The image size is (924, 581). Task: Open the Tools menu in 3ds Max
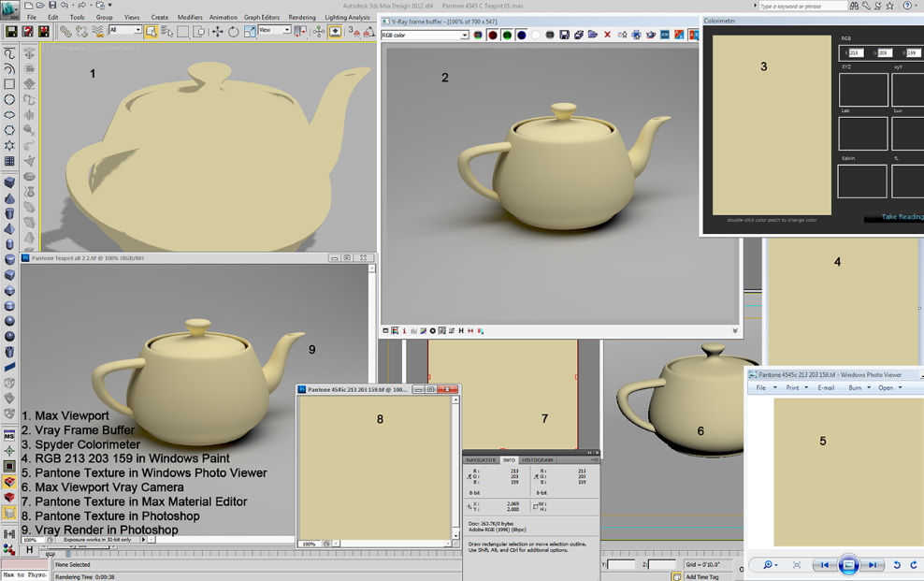click(x=78, y=18)
